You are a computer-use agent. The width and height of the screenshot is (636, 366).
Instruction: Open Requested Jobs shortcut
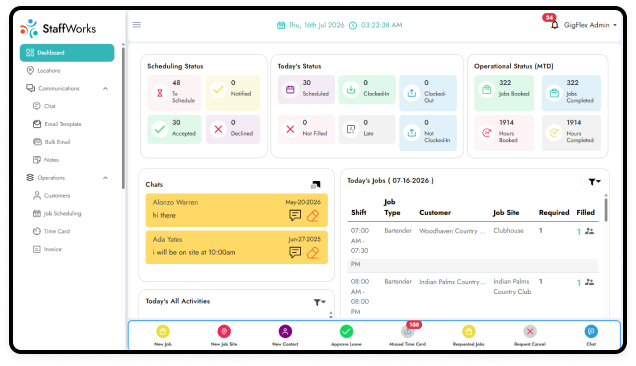click(x=468, y=336)
